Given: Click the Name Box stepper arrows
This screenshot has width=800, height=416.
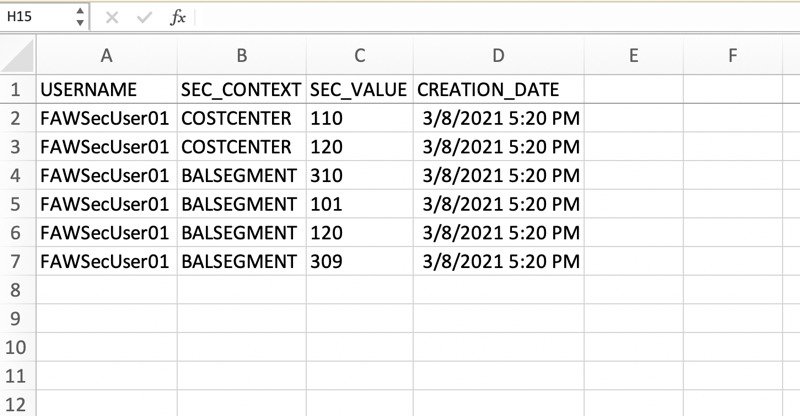Looking at the screenshot, I should coord(79,17).
